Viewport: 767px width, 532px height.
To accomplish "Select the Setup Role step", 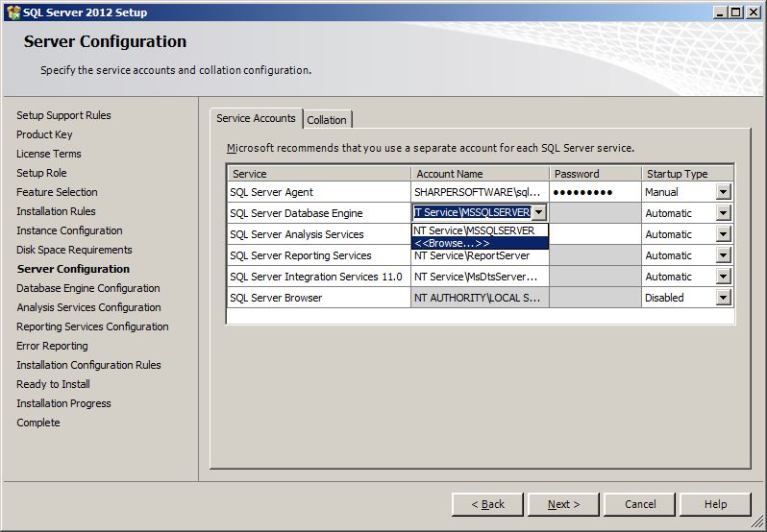I will (41, 173).
